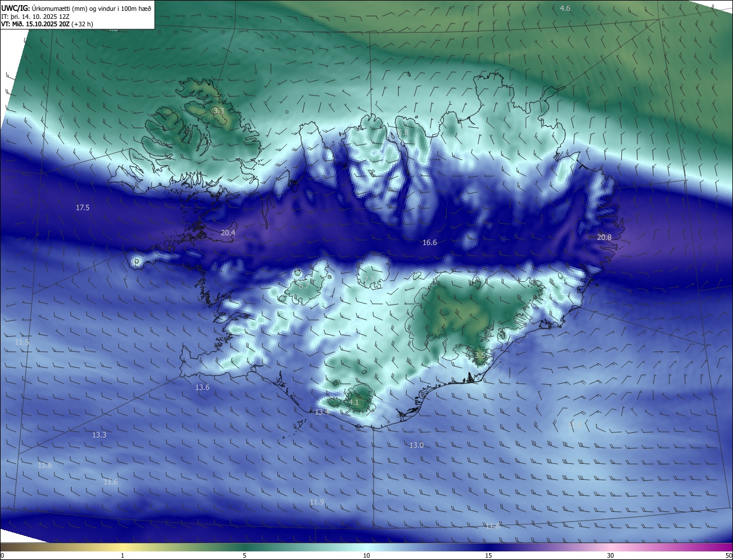Click the 3.5 value label
This screenshot has height=560, width=733.
coord(480,355)
